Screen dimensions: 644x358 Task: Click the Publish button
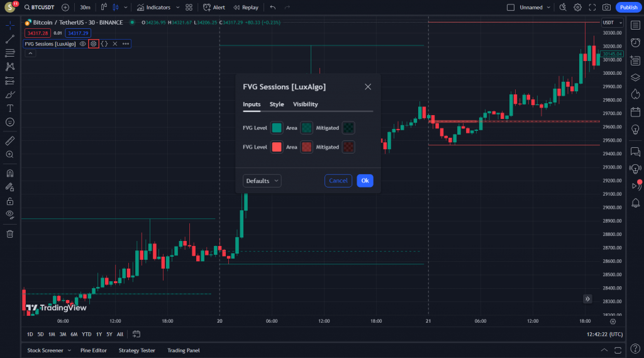pos(628,8)
